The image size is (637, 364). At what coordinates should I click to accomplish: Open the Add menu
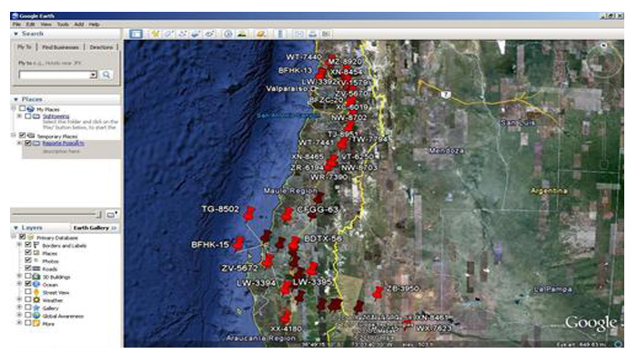click(x=78, y=25)
